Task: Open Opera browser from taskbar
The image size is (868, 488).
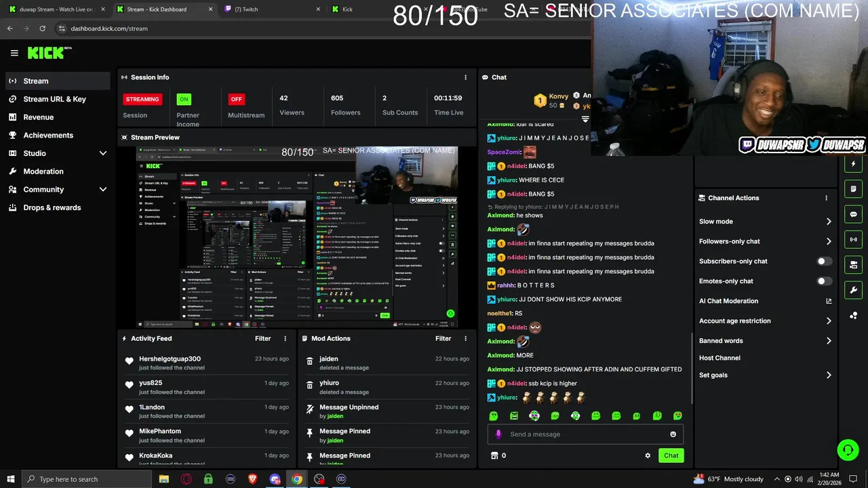Action: pos(186,479)
